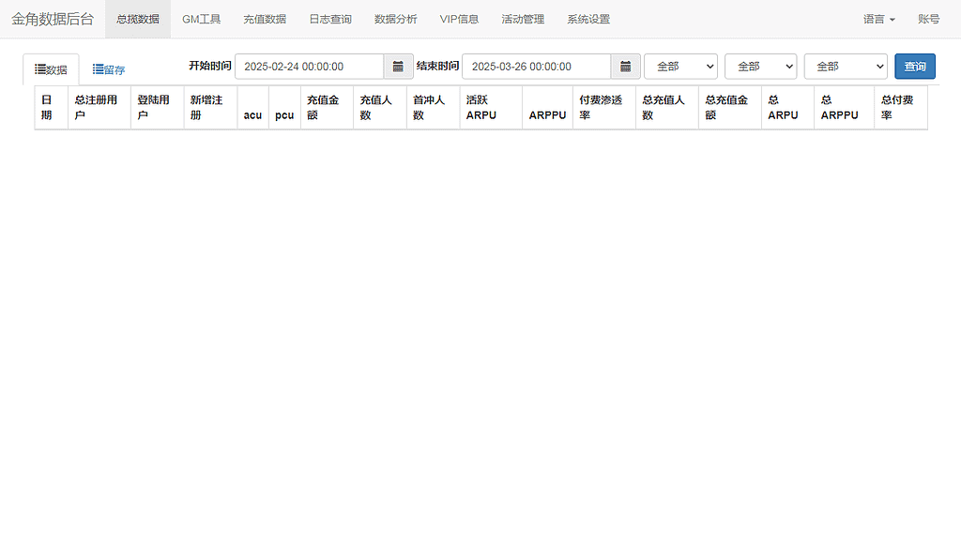Select 数据分析 from the top navigation
The height and width of the screenshot is (560, 961).
coord(396,19)
